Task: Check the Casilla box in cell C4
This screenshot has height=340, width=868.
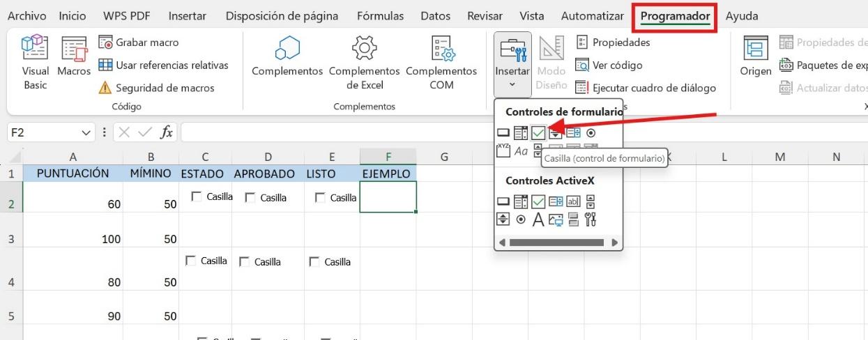Action: click(x=190, y=261)
